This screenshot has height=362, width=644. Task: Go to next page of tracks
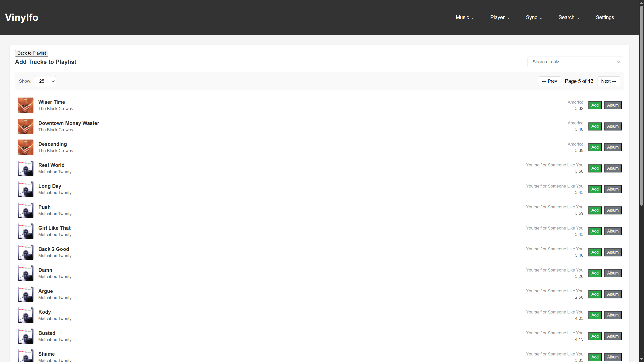pyautogui.click(x=608, y=81)
